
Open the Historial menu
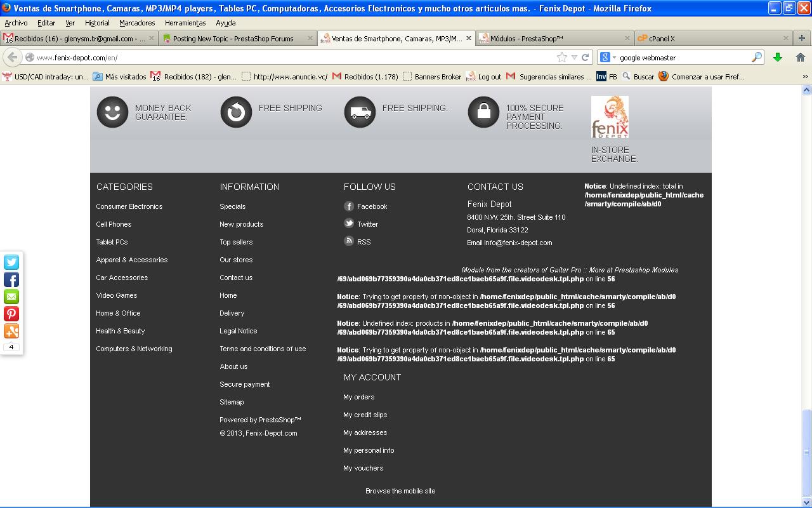[x=97, y=23]
